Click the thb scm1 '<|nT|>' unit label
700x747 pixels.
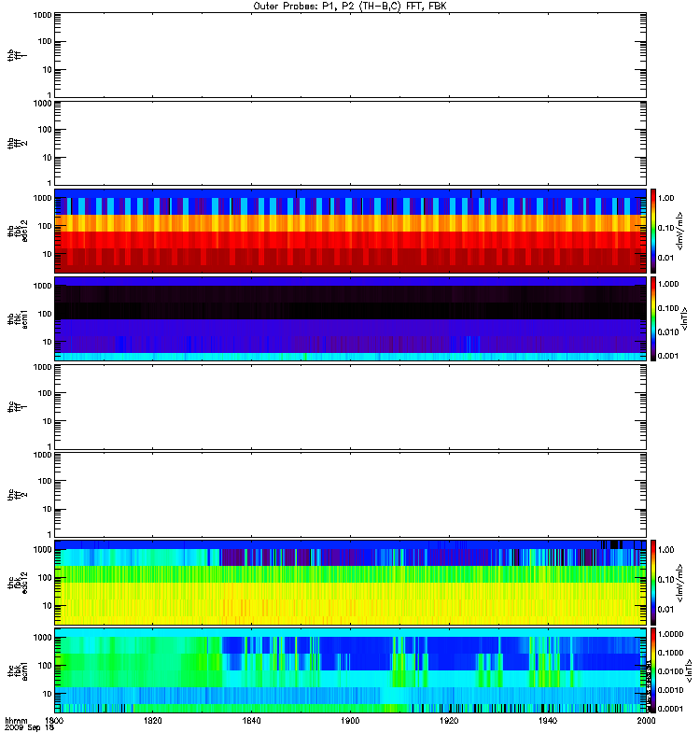[x=685, y=319]
